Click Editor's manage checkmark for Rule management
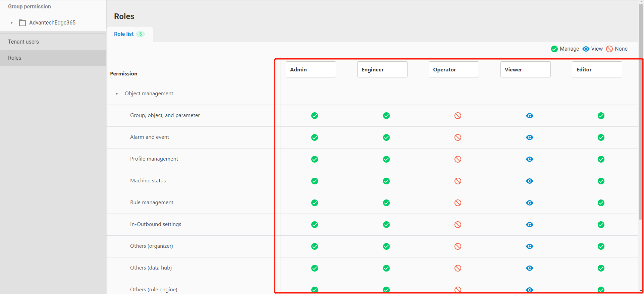Screen dimensions: 644x294 [601, 203]
